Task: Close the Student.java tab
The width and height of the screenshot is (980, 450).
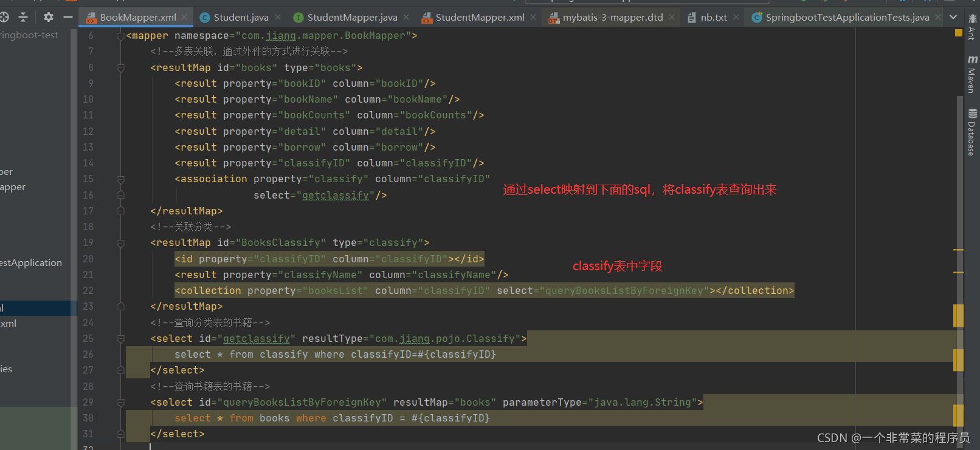Action: [278, 18]
